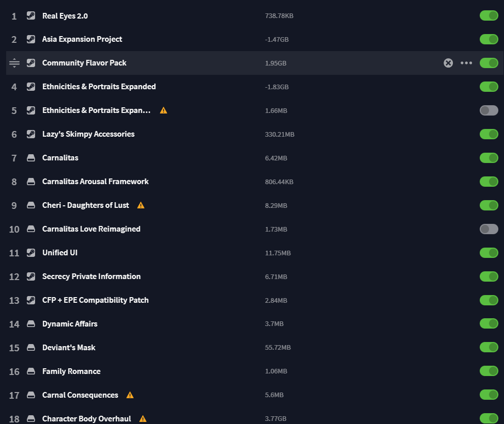Turn off the Unified UI mod
The image size is (504, 424).
(489, 253)
